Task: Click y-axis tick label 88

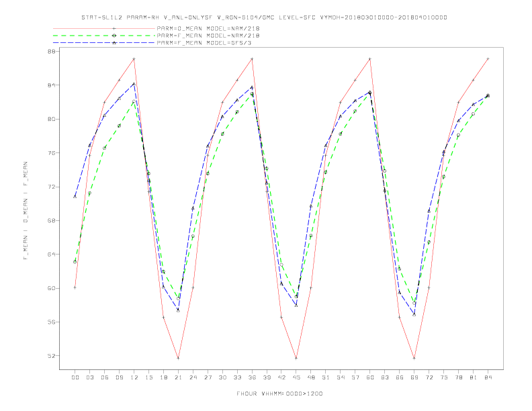Action: (x=53, y=52)
